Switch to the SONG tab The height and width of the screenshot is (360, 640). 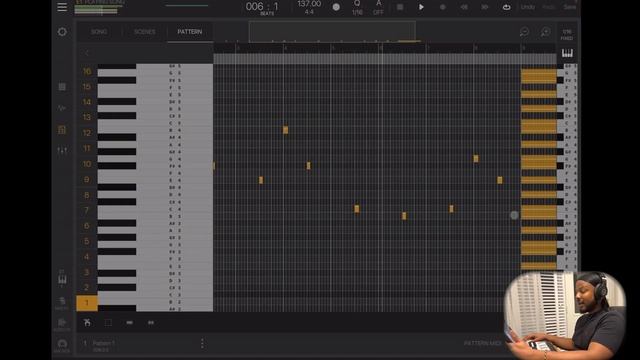(x=99, y=32)
